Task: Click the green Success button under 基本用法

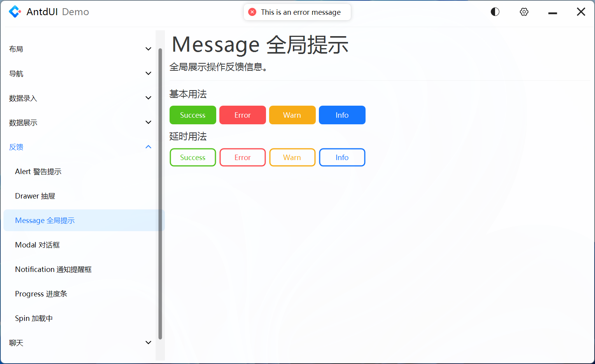Action: click(x=192, y=115)
